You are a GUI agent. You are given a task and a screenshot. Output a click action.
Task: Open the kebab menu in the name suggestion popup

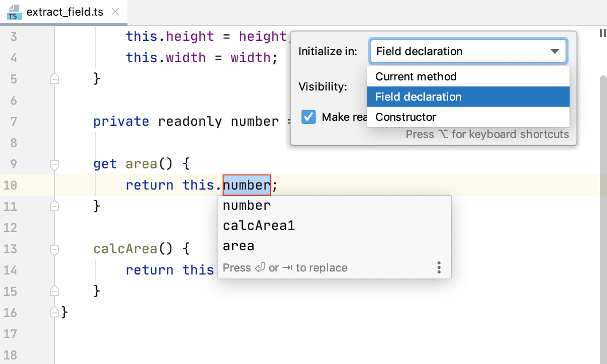point(439,267)
